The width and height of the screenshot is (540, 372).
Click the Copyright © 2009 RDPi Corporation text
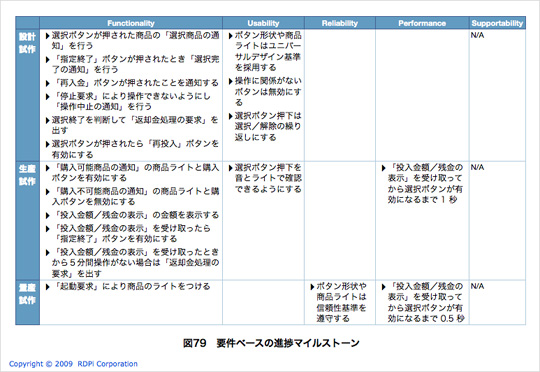[x=73, y=364]
